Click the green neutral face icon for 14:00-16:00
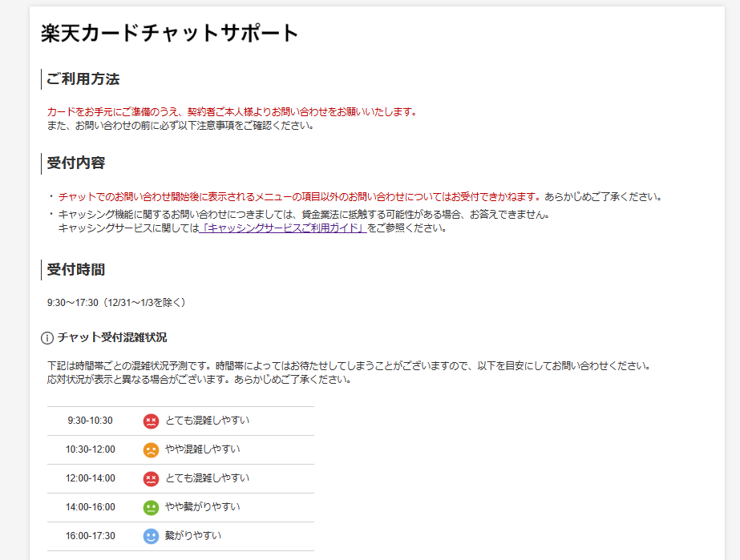The height and width of the screenshot is (560, 740). pos(151,508)
